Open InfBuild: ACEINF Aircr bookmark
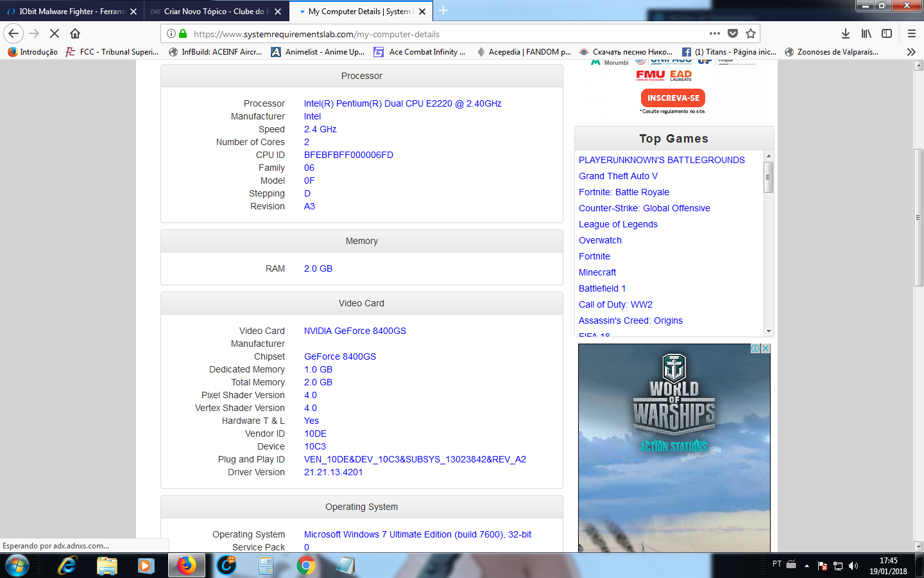Viewport: 924px width, 578px height. pyautogui.click(x=215, y=52)
